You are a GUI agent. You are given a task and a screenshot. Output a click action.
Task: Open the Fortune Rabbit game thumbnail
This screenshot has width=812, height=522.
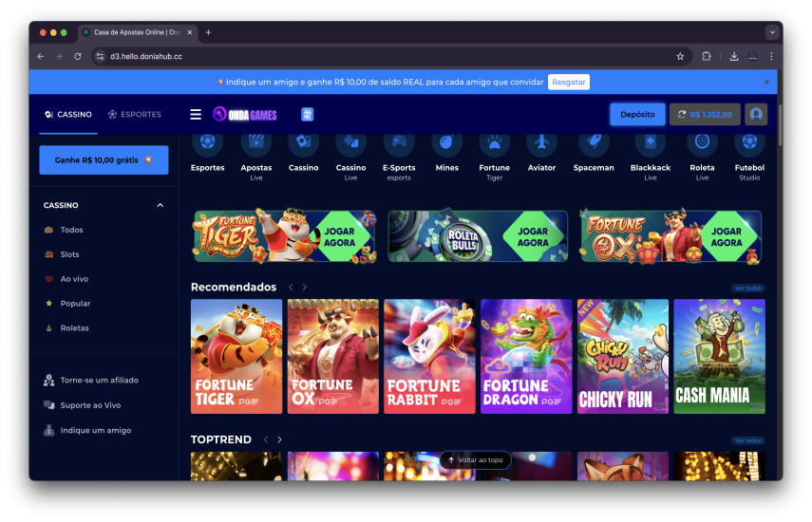click(429, 356)
